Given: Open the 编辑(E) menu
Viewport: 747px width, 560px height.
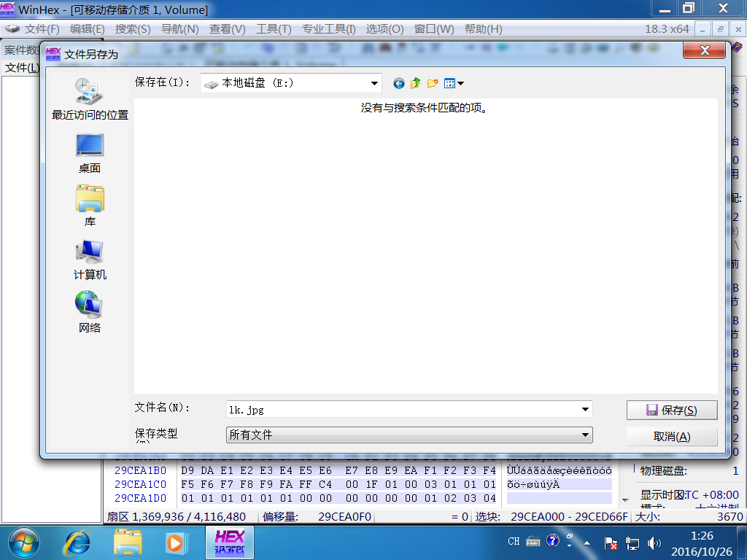Looking at the screenshot, I should (x=88, y=29).
